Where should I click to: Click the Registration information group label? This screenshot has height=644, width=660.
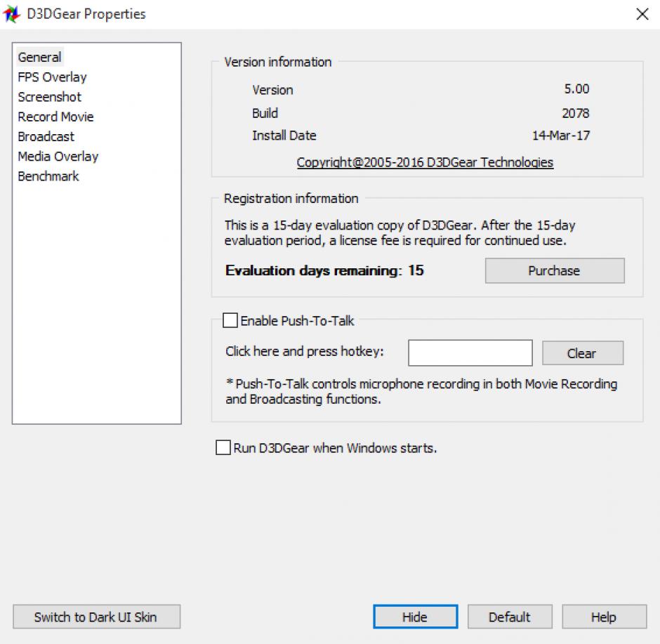point(291,198)
